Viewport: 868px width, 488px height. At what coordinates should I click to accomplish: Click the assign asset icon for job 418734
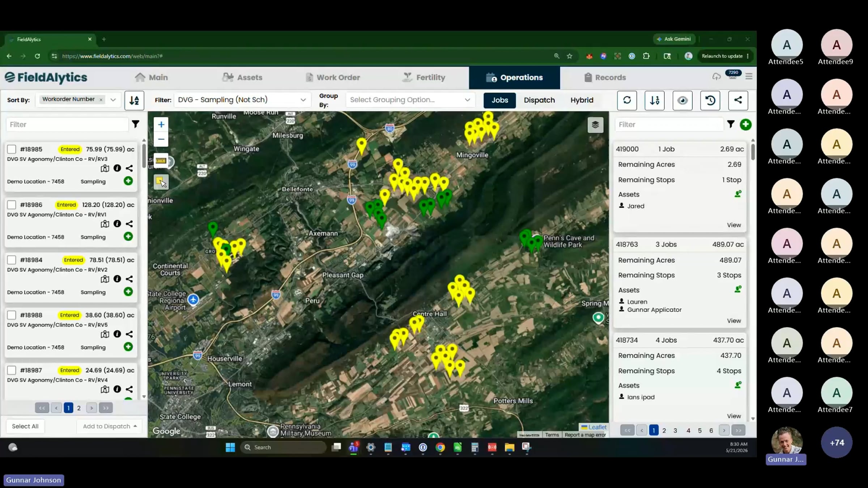point(738,385)
